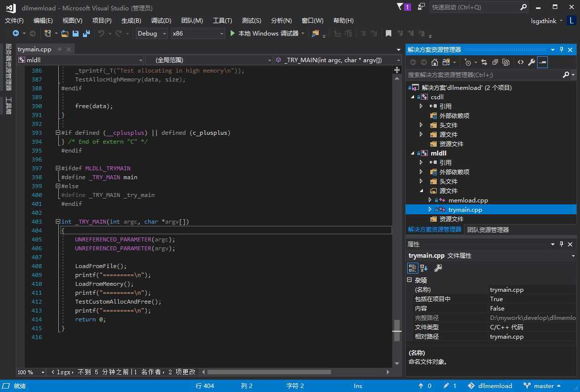Click the Open File folder icon
Screen dimensions: 580x392
click(x=64, y=34)
